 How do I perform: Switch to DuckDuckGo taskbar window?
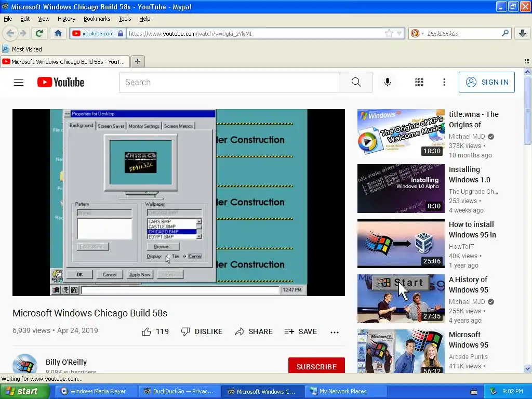(x=179, y=391)
